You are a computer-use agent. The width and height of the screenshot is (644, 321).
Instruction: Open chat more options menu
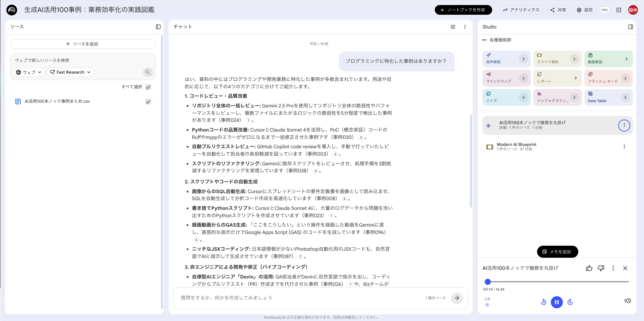pyautogui.click(x=465, y=27)
